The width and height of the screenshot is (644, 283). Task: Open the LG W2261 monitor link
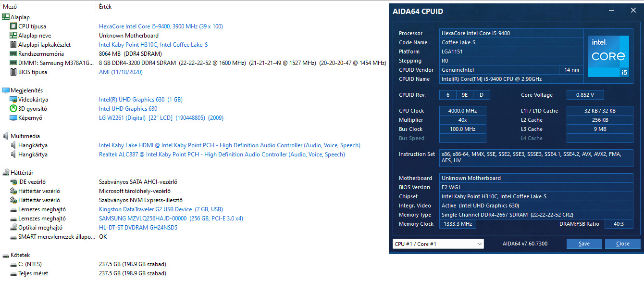tap(161, 118)
